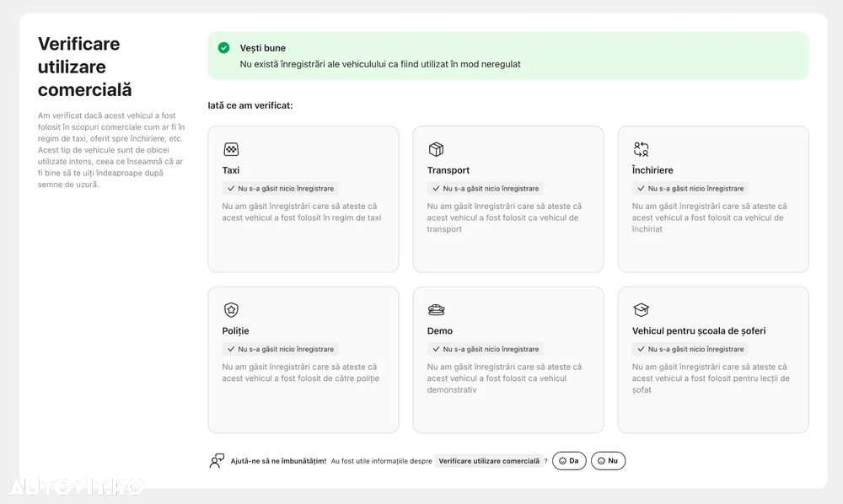This screenshot has height=504, width=843.
Task: Click the Taxi no-records status badge
Action: click(280, 189)
